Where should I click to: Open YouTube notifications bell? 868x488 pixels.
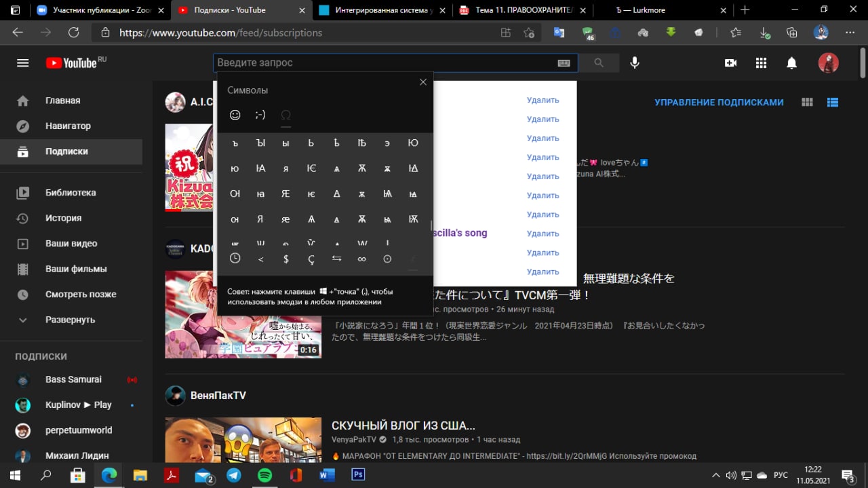pos(791,62)
